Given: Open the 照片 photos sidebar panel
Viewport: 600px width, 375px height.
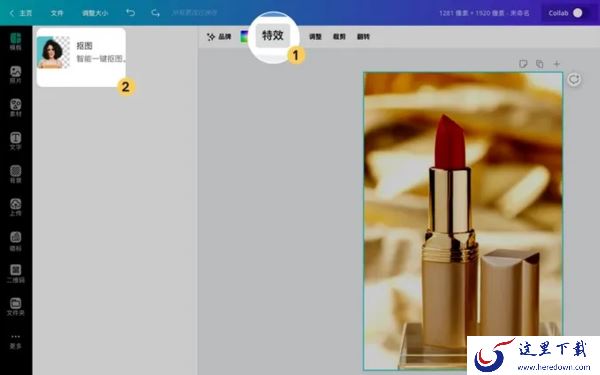Looking at the screenshot, I should [x=15, y=75].
